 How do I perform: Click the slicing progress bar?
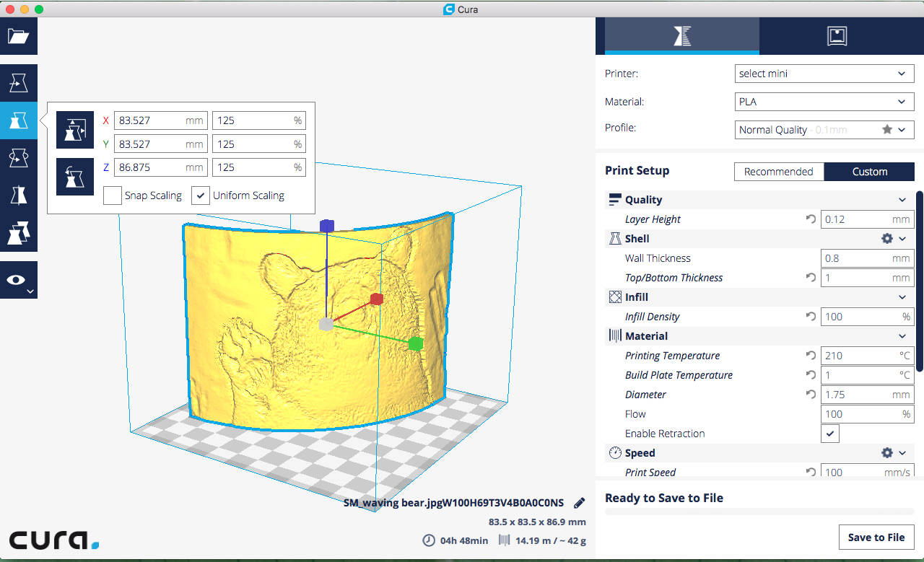coord(759,511)
